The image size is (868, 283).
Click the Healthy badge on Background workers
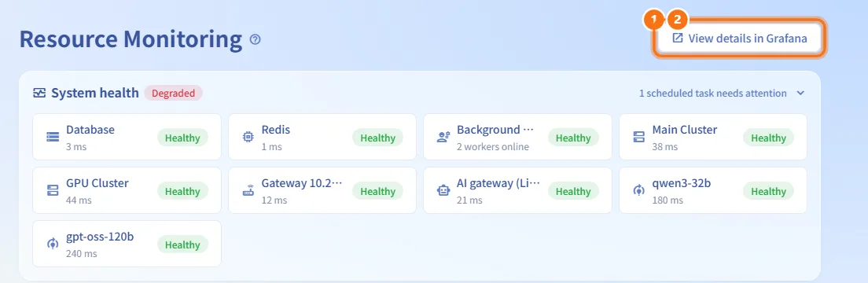[x=573, y=138]
